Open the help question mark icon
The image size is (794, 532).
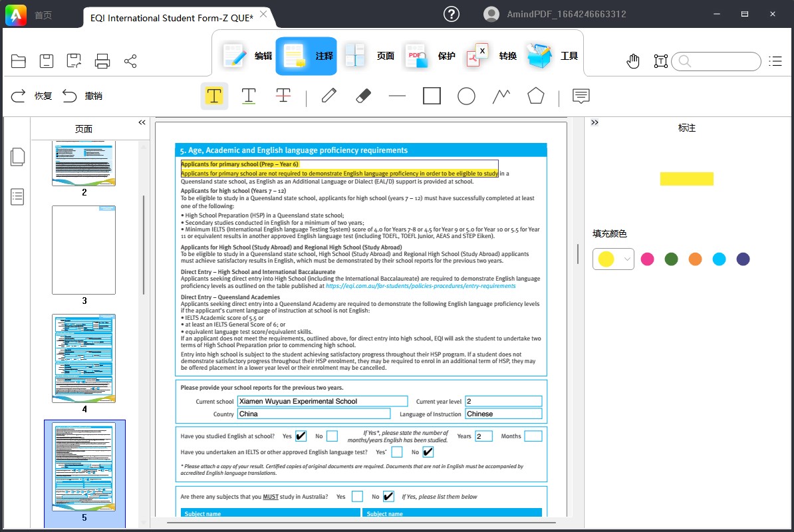[451, 14]
